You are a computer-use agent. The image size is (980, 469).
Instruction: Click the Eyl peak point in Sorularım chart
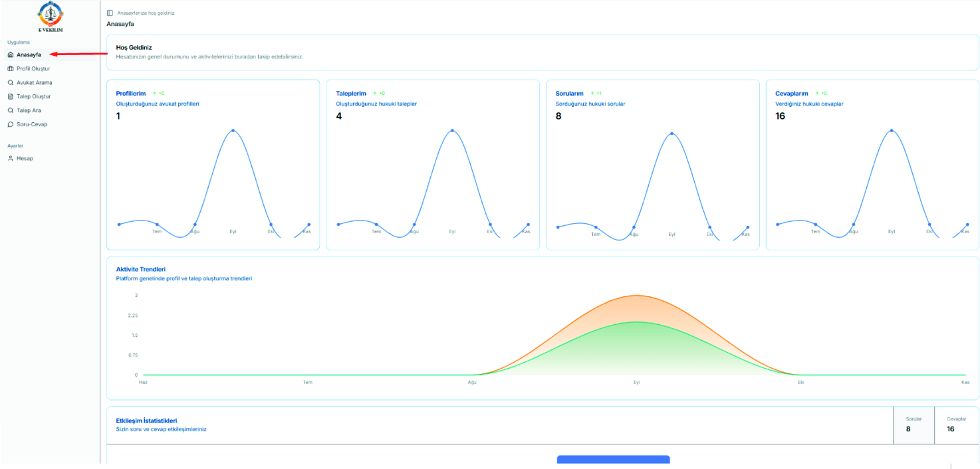click(672, 133)
